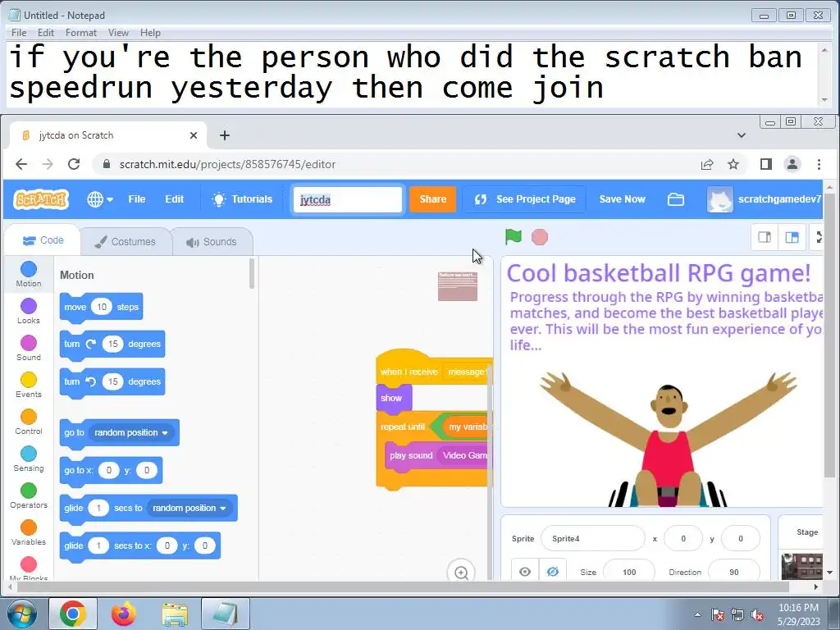Expand the Chrome tab search chevron
This screenshot has height=630, width=840.
tap(742, 135)
